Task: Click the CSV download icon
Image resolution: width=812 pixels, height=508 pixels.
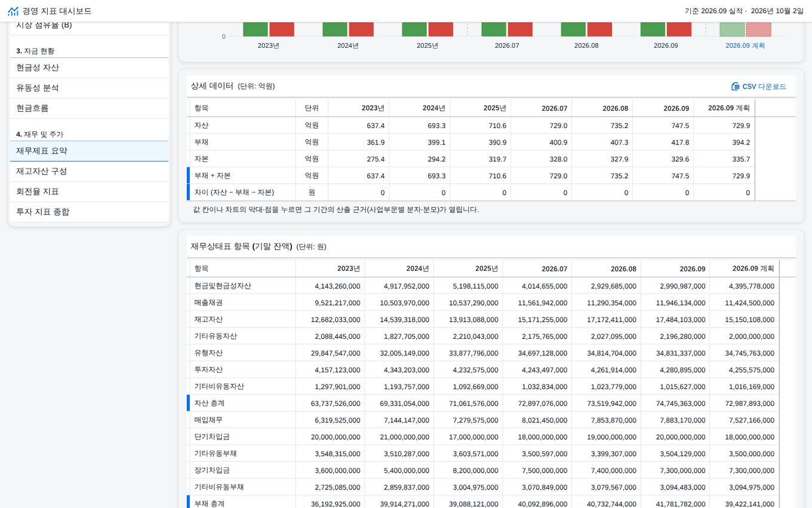Action: [736, 87]
